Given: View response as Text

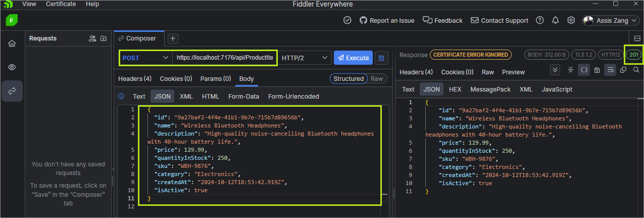Looking at the screenshot, I should coord(408,89).
